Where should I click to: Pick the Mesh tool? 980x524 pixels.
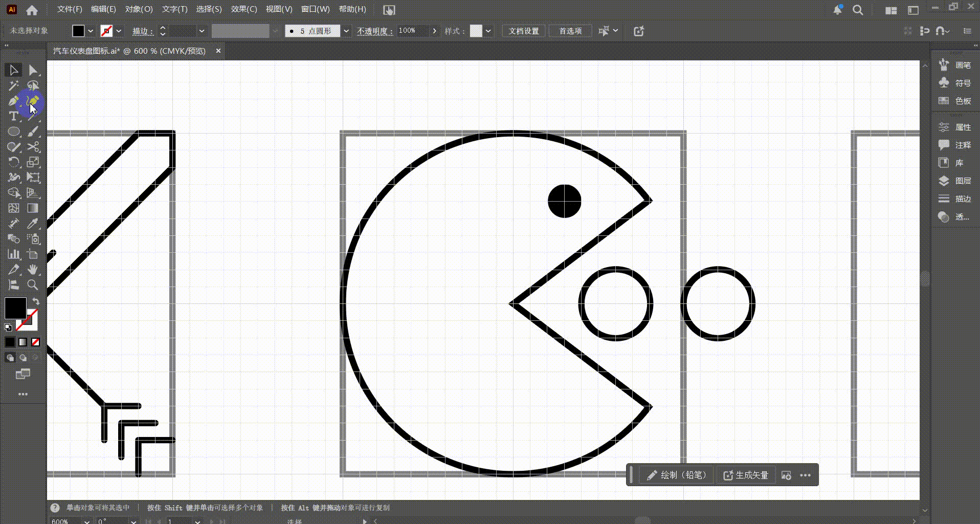pos(13,208)
